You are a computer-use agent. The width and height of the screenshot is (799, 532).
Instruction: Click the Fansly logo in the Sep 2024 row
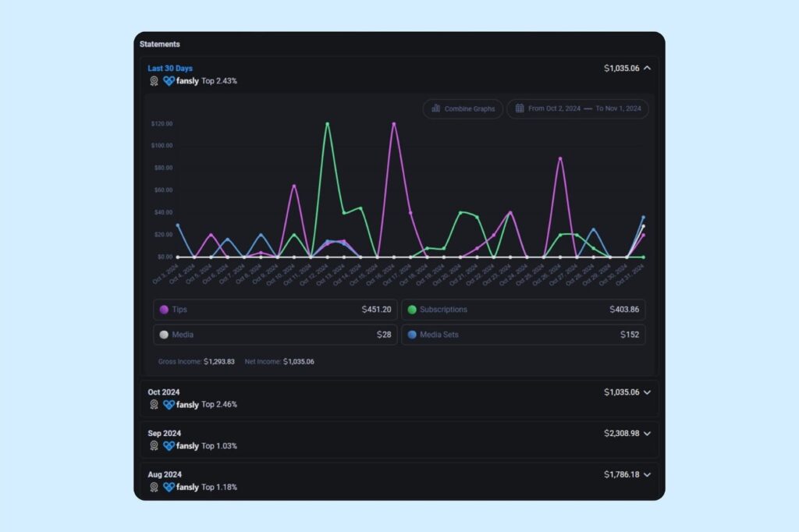coord(169,445)
